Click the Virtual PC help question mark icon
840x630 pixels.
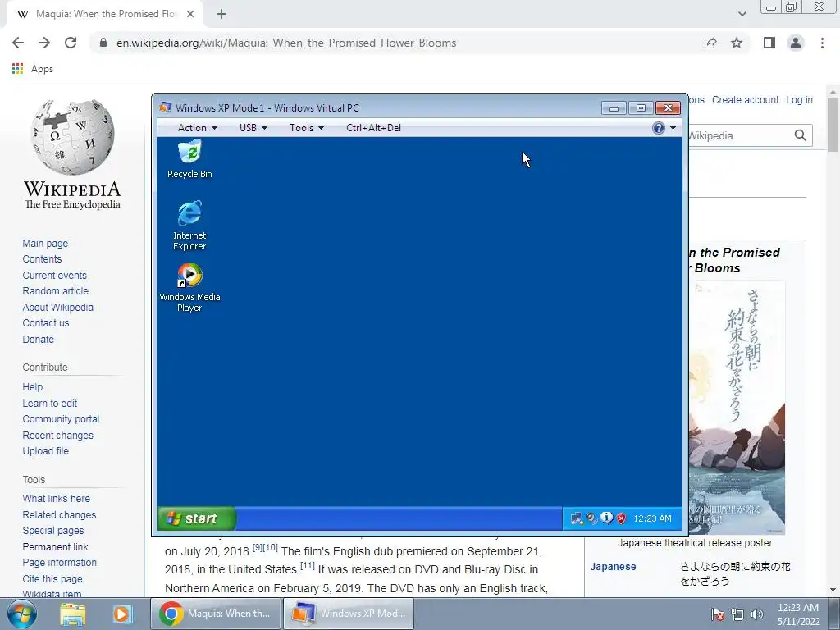click(x=659, y=127)
